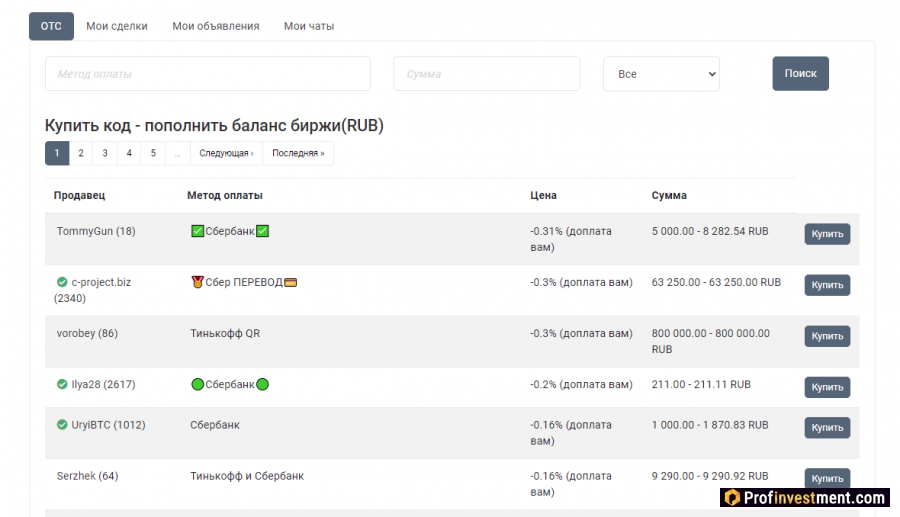Click the 5 000.00 - 8 282.54 RUB amount
The width and height of the screenshot is (900, 517).
709,231
